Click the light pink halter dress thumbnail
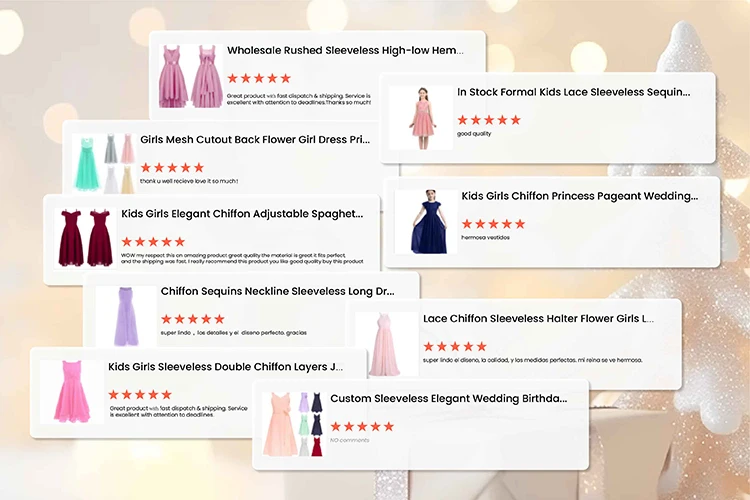Viewport: 750px width, 500px height. tap(386, 344)
